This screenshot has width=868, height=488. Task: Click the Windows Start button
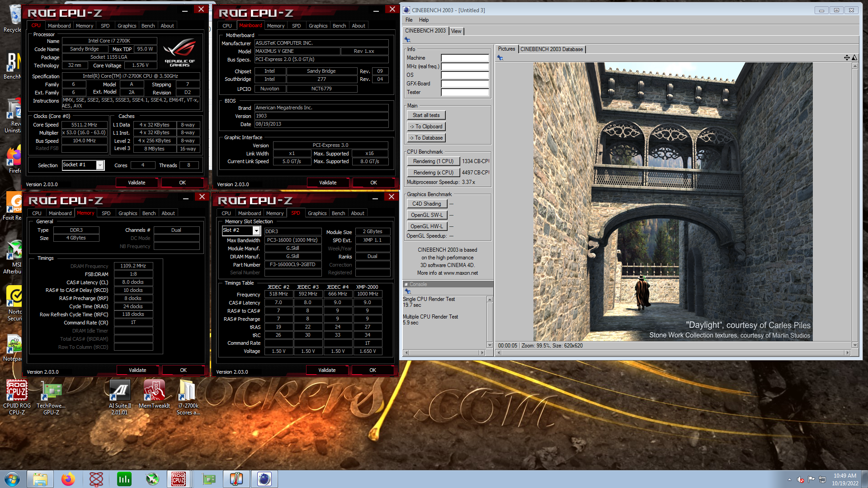12,479
